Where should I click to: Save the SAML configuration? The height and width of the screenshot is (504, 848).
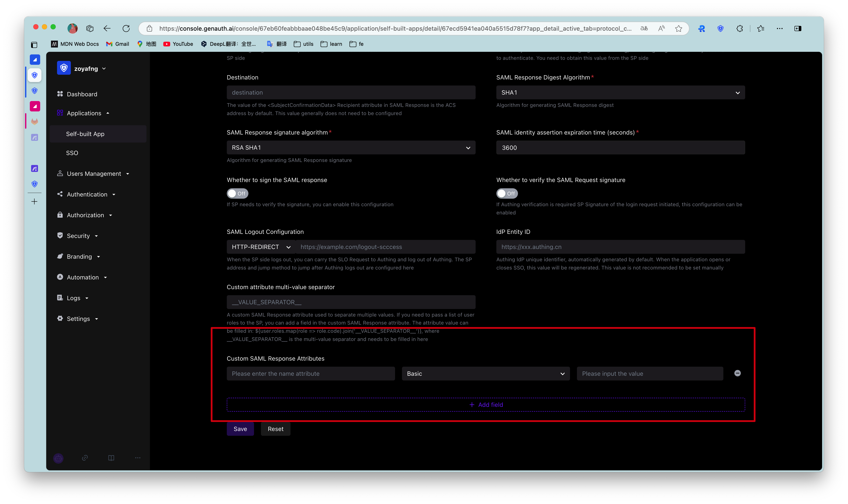coord(240,429)
